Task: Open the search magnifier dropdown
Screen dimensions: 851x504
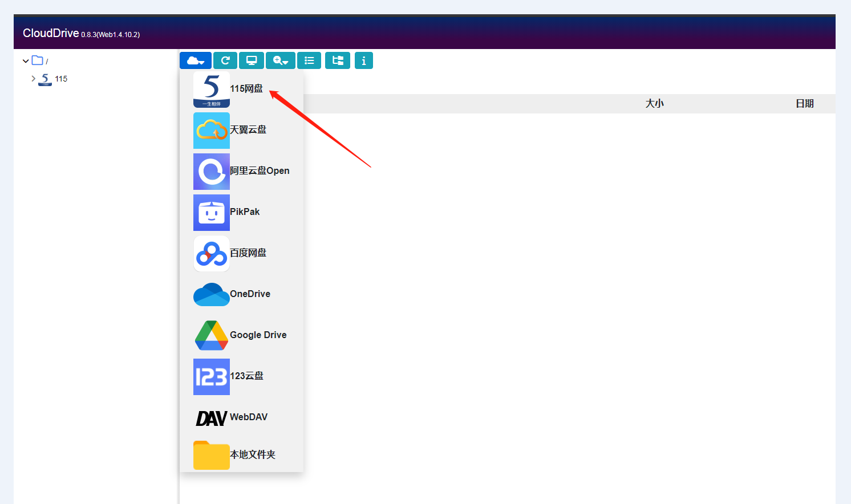Action: point(281,60)
